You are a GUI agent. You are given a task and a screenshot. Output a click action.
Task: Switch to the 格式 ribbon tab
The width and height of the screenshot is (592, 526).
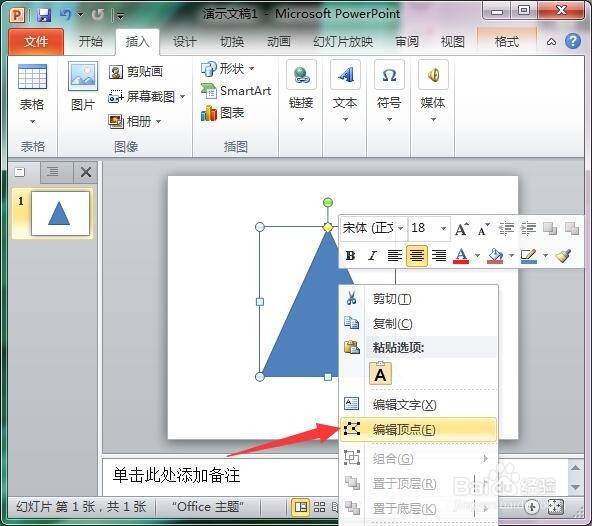507,41
